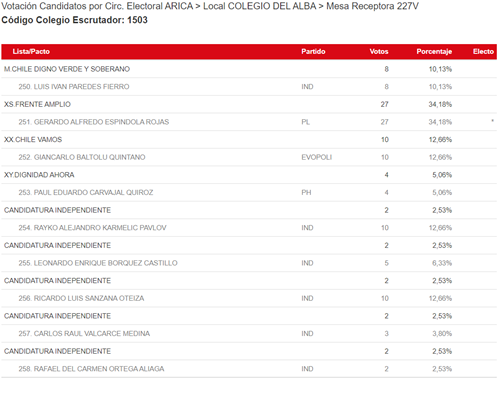Click the 10 votes value for Karmelic Pavlov
The width and height of the screenshot is (501, 394).
(385, 228)
